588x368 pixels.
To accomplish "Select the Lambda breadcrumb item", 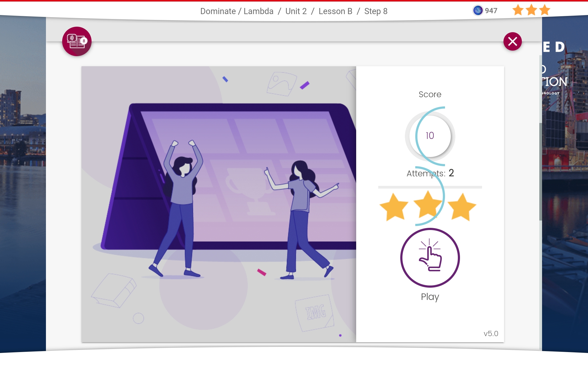I will [258, 11].
